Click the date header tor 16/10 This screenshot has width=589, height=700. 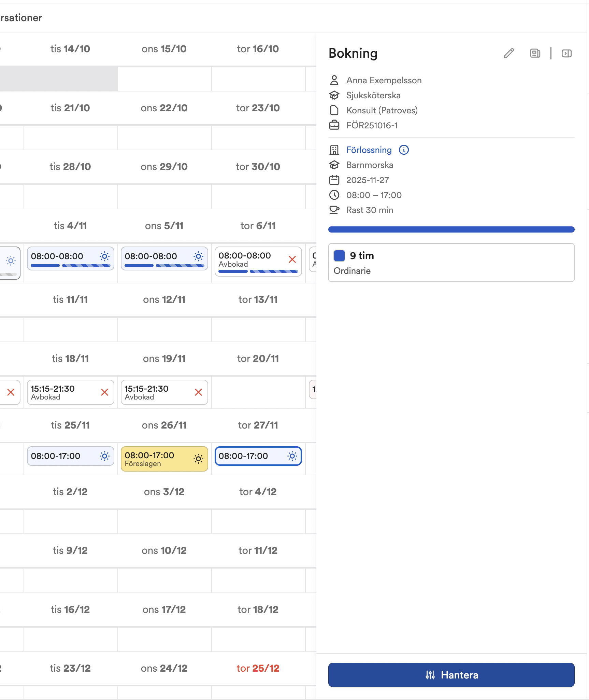(x=258, y=49)
